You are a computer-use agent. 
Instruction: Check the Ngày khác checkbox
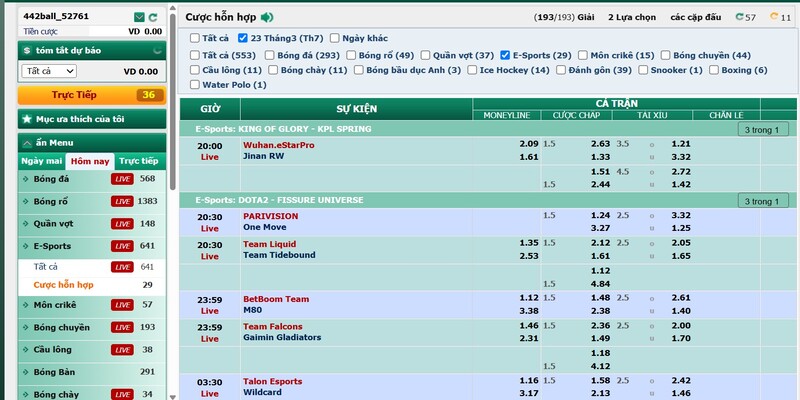[x=335, y=38]
